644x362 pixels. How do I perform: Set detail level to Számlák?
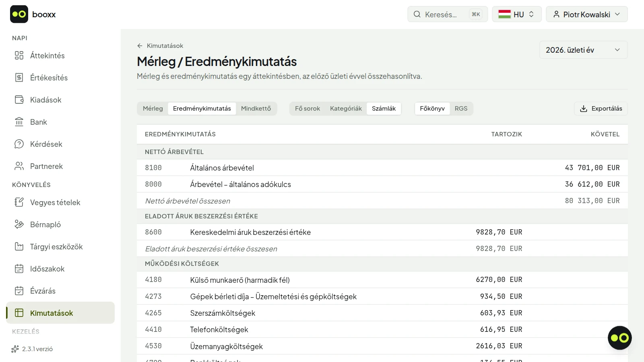(x=384, y=109)
